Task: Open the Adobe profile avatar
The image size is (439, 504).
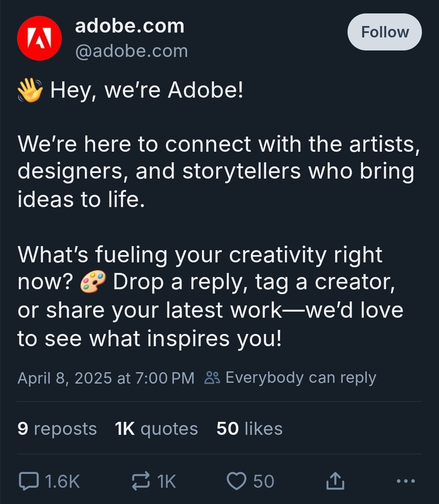Action: click(x=39, y=38)
